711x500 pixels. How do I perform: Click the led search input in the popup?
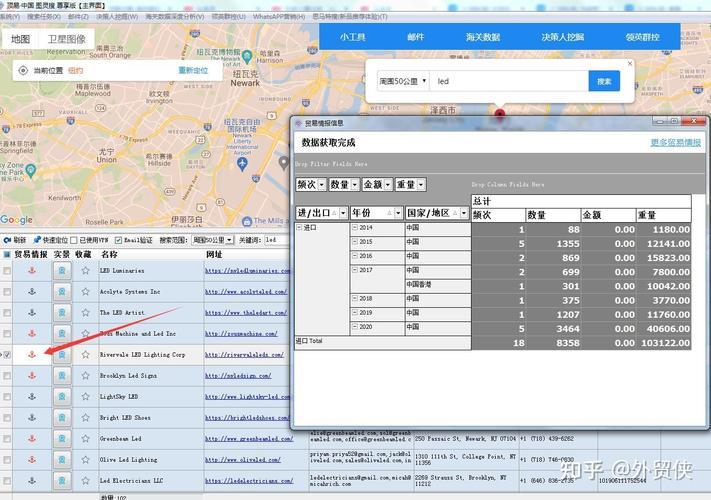point(509,81)
